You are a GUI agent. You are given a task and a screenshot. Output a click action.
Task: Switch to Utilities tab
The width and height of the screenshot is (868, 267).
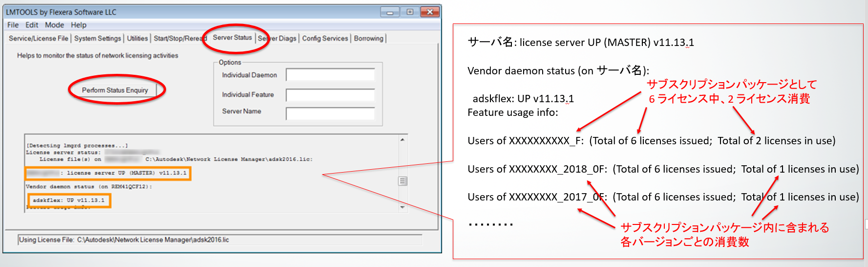coord(137,38)
